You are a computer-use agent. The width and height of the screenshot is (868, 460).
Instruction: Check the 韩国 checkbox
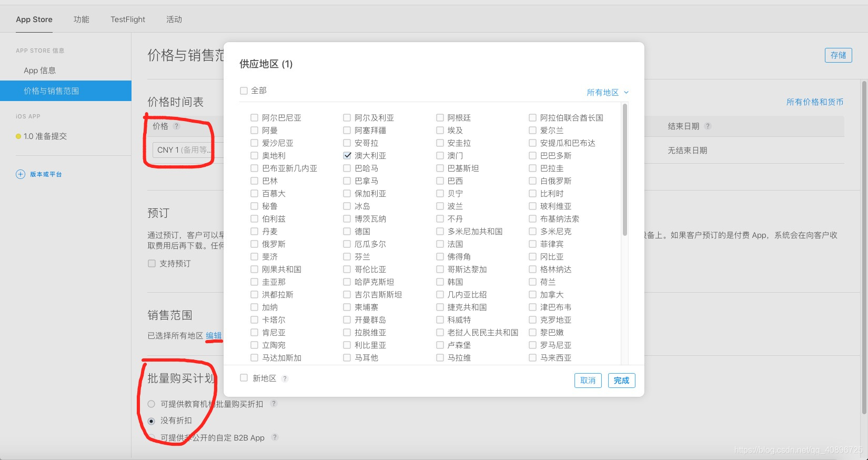(x=440, y=282)
